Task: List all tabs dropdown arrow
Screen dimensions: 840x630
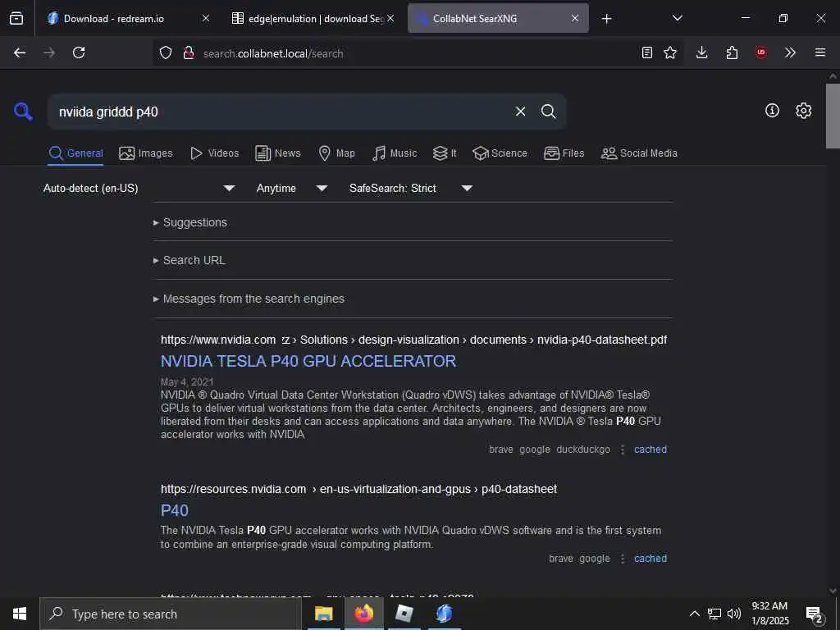Action: click(x=677, y=18)
